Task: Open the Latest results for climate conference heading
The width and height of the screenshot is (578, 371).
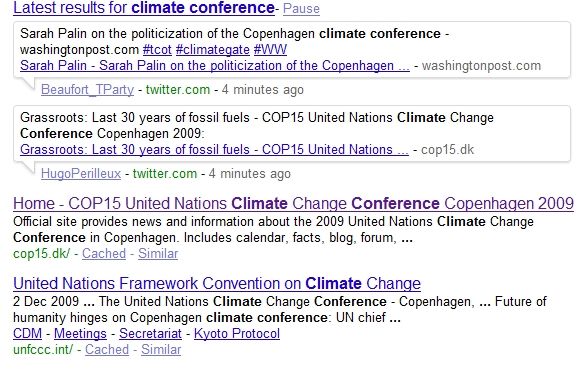Action: coord(144,8)
